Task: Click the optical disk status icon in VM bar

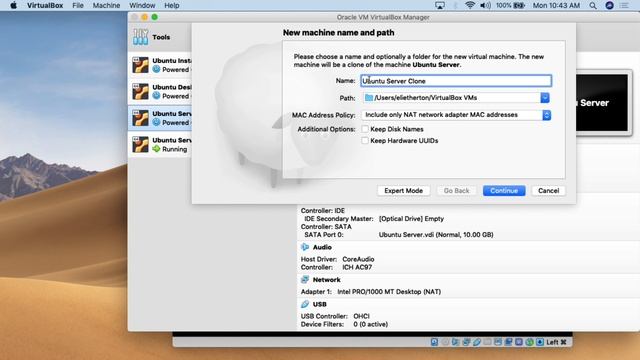Action: [x=445, y=342]
